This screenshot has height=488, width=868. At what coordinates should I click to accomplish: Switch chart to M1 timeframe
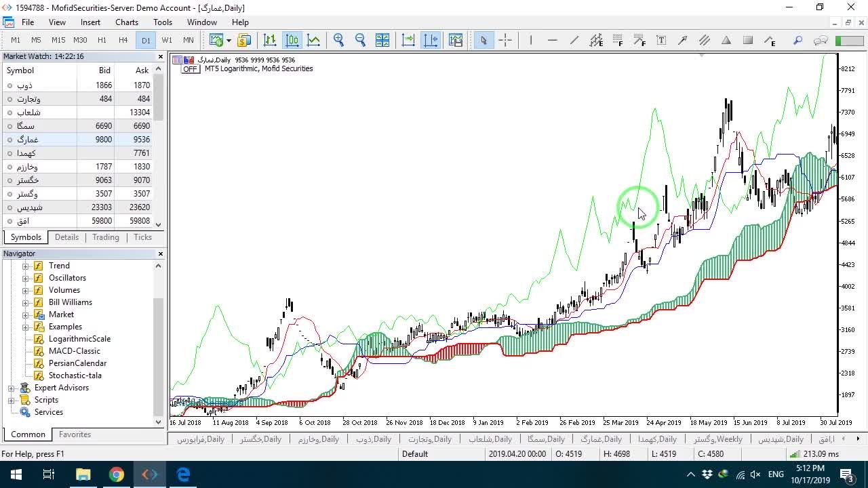click(15, 40)
